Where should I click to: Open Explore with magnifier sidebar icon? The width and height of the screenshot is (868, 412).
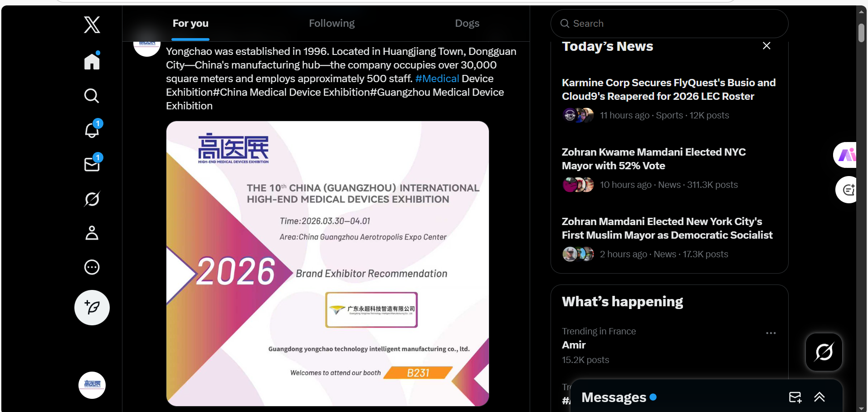(x=92, y=96)
